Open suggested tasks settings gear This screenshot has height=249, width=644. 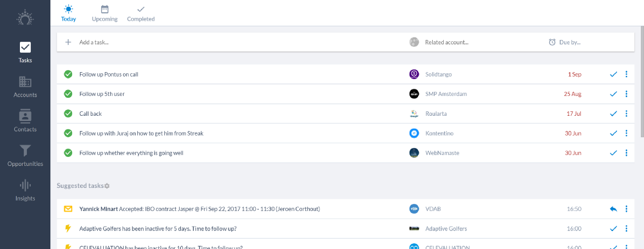[107, 186]
